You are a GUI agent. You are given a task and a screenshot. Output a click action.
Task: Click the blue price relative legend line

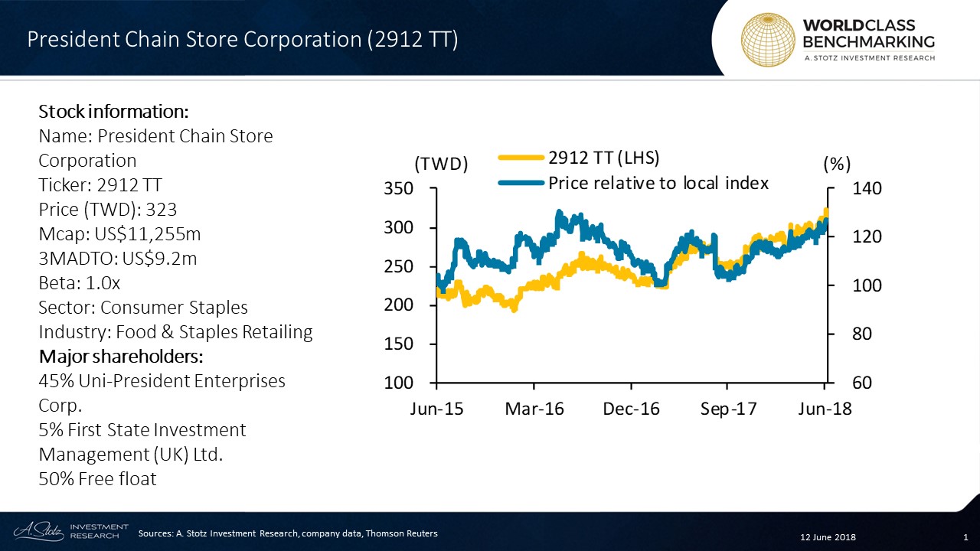tap(521, 183)
